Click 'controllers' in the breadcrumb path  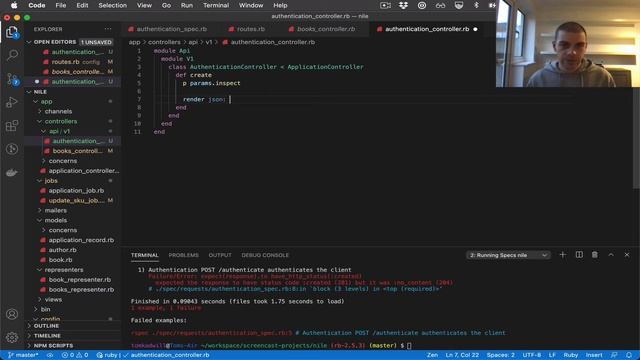tap(164, 42)
